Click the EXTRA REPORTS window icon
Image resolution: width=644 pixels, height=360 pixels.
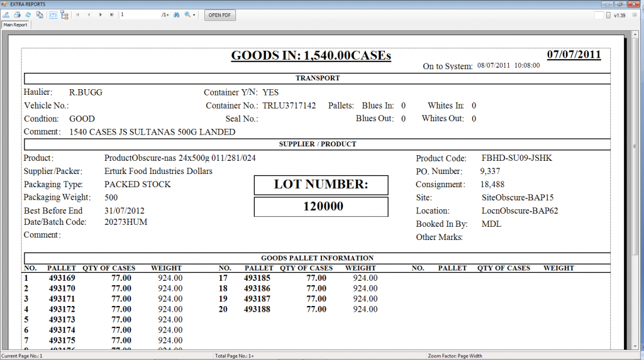4,4
